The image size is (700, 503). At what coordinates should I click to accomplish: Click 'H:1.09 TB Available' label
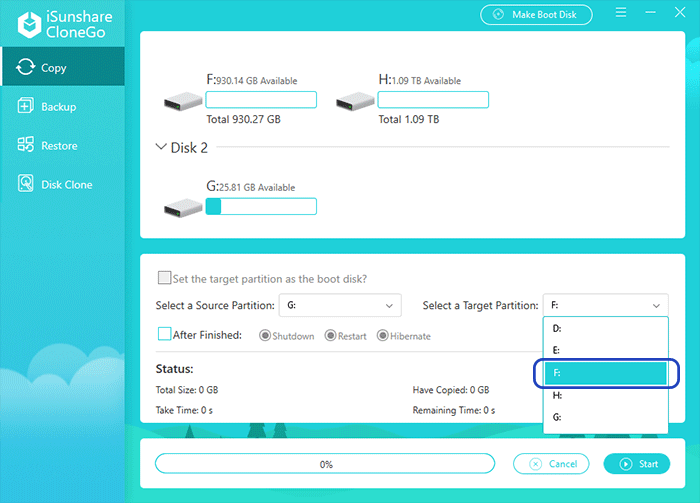(420, 80)
